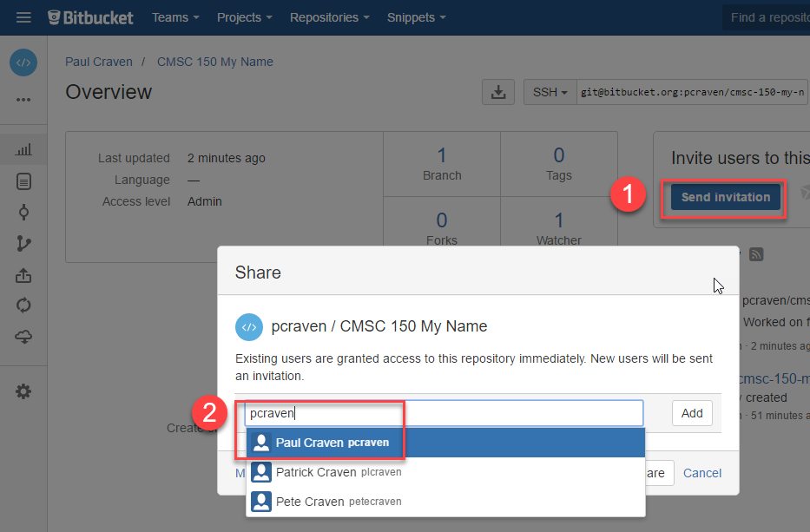Click the Share dialog title

click(258, 273)
